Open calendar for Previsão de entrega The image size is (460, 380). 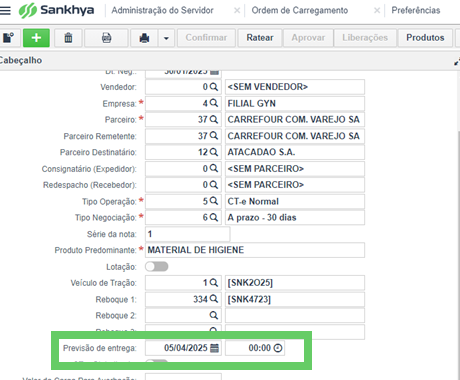click(x=215, y=348)
